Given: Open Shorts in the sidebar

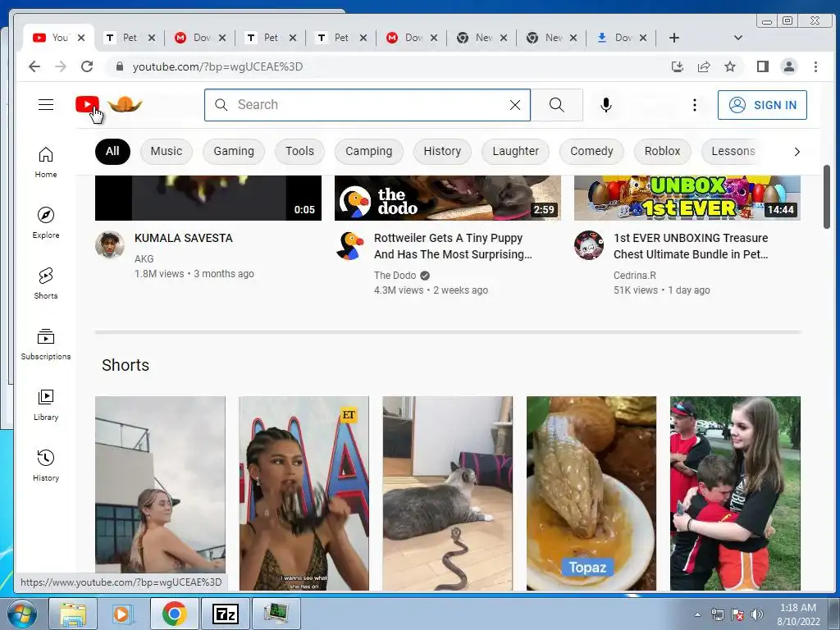Looking at the screenshot, I should point(46,283).
